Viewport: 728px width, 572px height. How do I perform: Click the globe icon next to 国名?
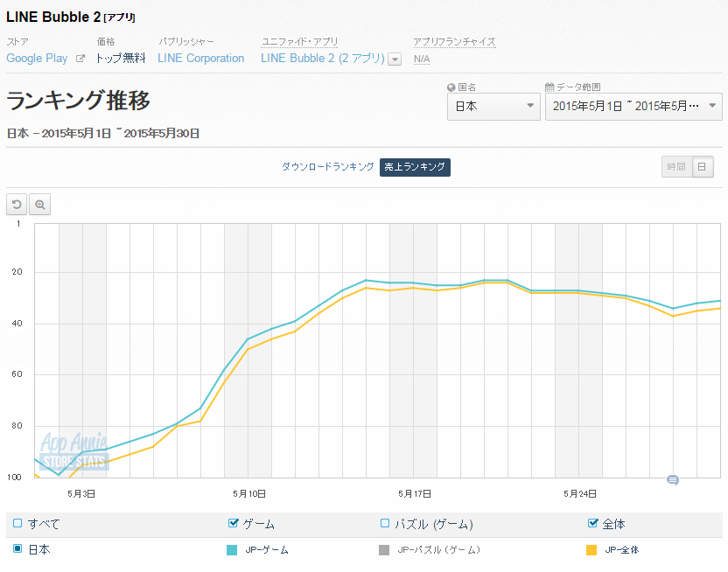click(451, 87)
